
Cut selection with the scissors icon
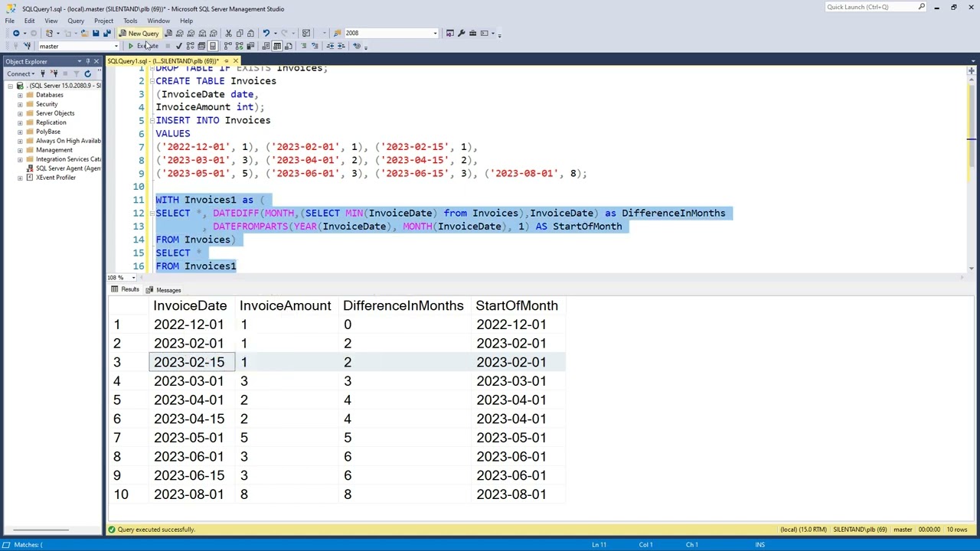click(228, 33)
